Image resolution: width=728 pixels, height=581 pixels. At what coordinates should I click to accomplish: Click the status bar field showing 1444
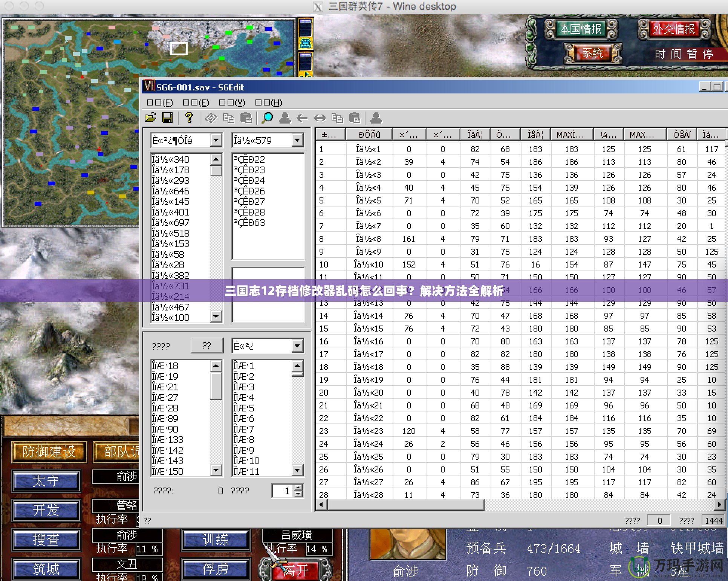coord(714,520)
